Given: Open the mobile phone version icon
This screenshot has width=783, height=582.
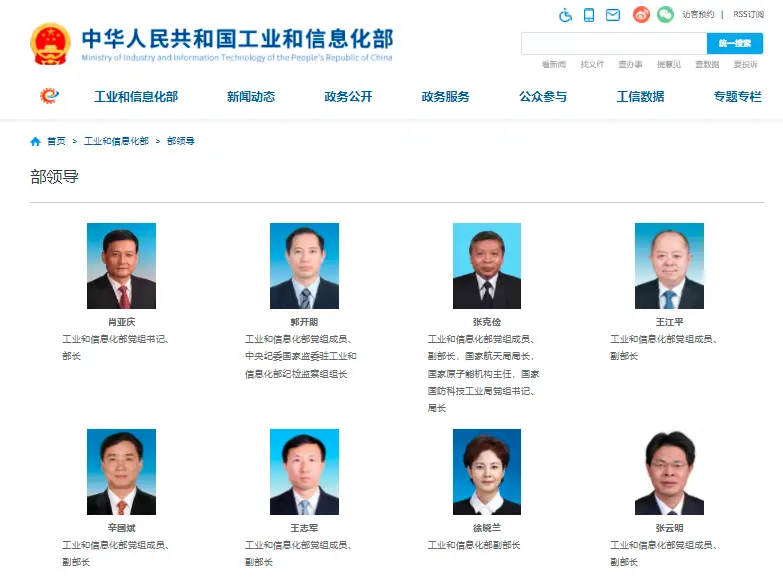Looking at the screenshot, I should point(589,15).
